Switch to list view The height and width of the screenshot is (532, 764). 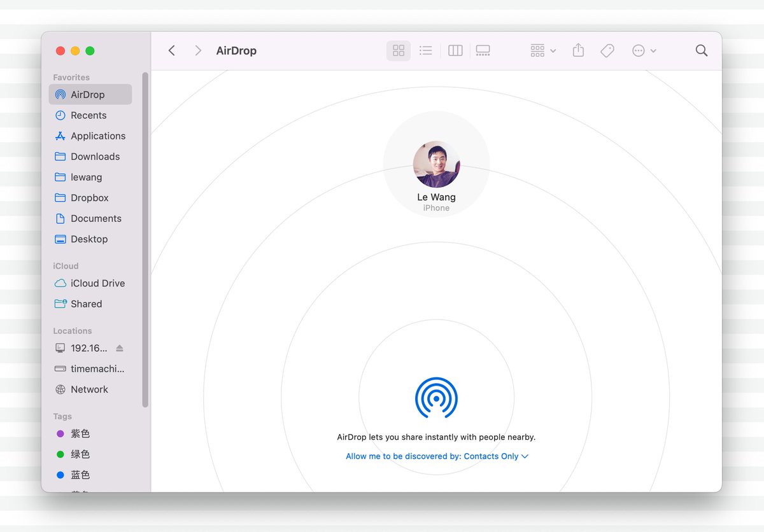[426, 50]
